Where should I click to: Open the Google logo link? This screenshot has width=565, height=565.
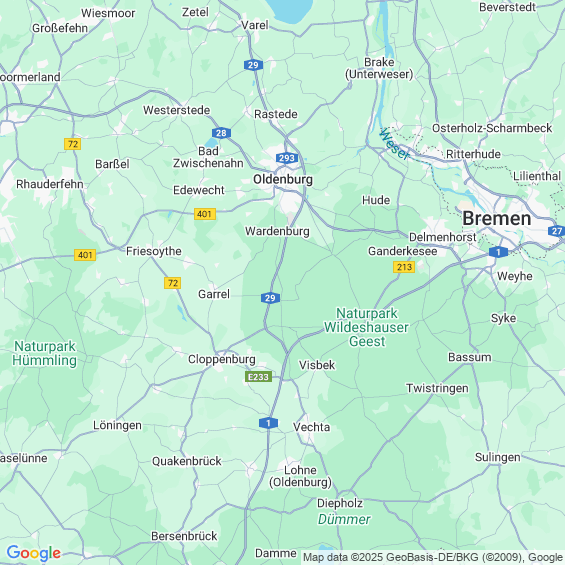pos(34,553)
